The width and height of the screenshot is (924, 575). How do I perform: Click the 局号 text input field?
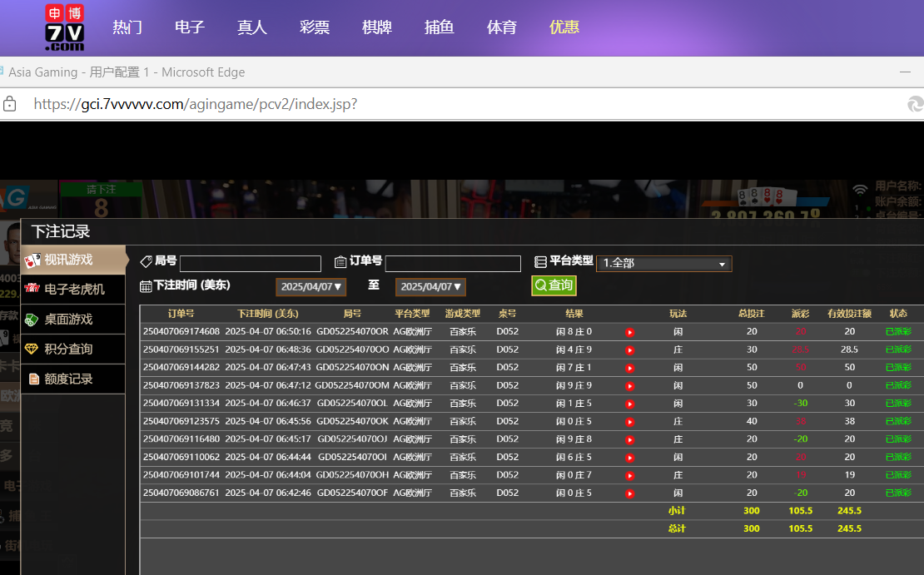tap(251, 264)
